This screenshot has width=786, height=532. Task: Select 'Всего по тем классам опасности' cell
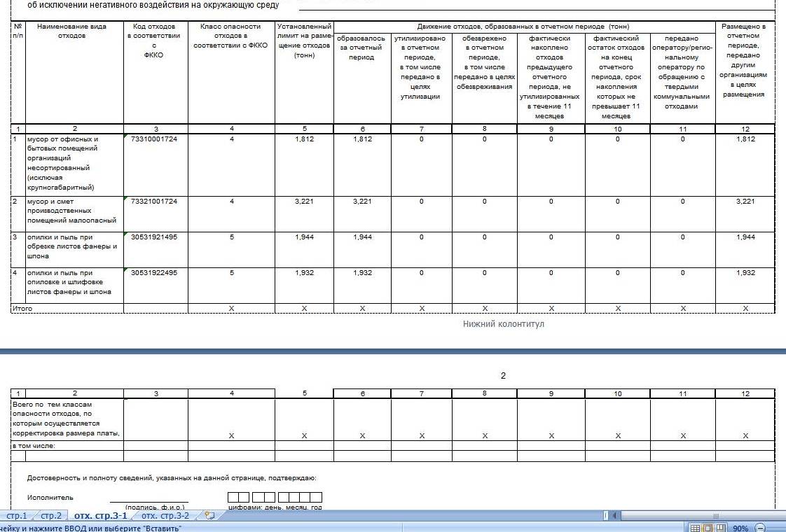point(67,419)
